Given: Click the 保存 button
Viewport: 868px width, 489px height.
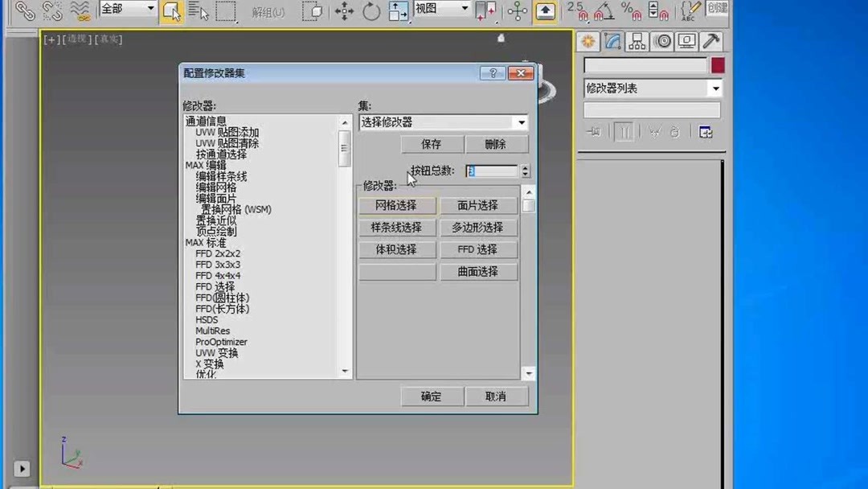Looking at the screenshot, I should click(x=432, y=143).
